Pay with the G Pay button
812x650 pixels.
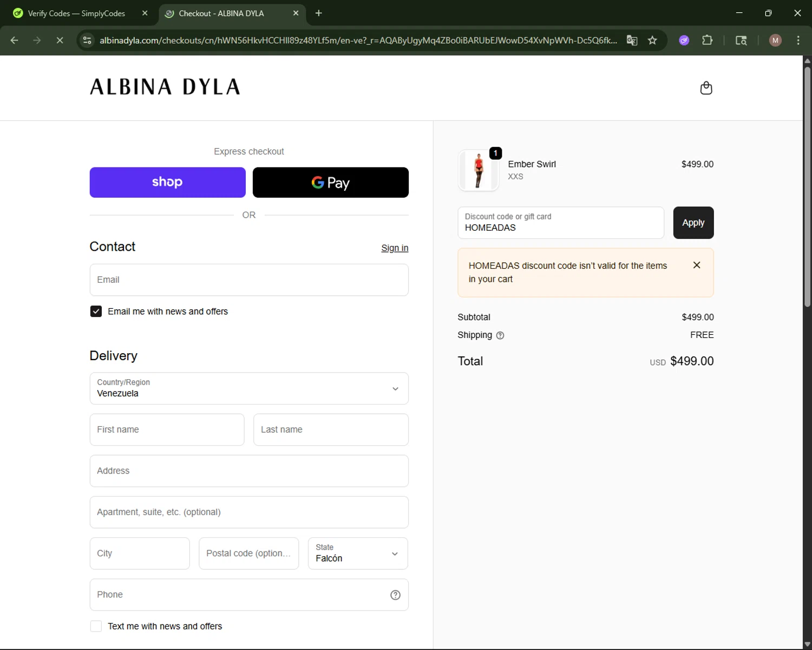[x=331, y=183]
